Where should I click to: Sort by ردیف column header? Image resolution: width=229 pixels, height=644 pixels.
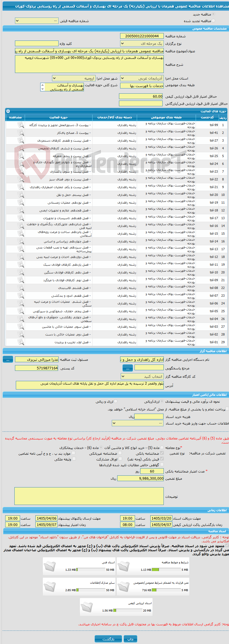click(223, 117)
